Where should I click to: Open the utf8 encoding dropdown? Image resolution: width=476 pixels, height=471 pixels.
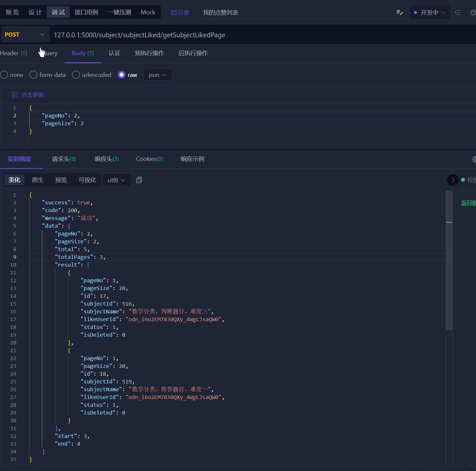tap(117, 180)
